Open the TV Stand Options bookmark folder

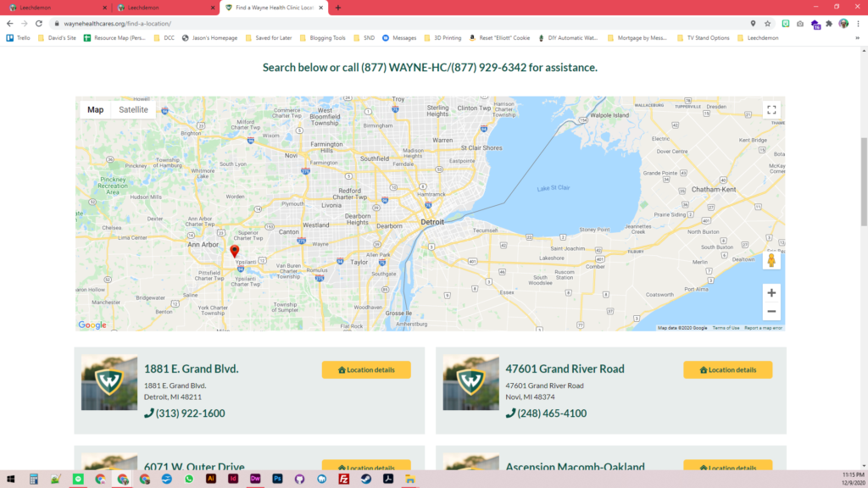[703, 38]
